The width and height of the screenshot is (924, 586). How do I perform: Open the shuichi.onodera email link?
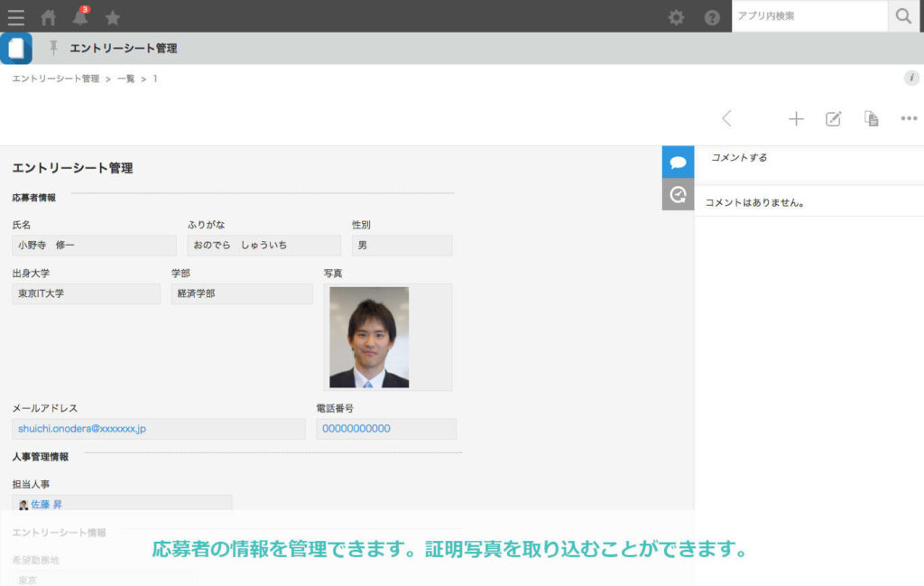[x=82, y=429]
